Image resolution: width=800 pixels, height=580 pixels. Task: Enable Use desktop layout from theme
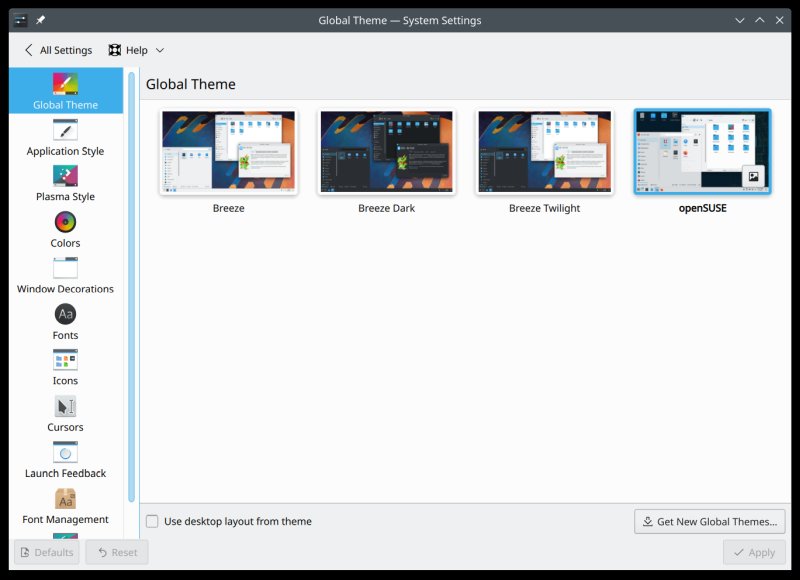click(152, 521)
